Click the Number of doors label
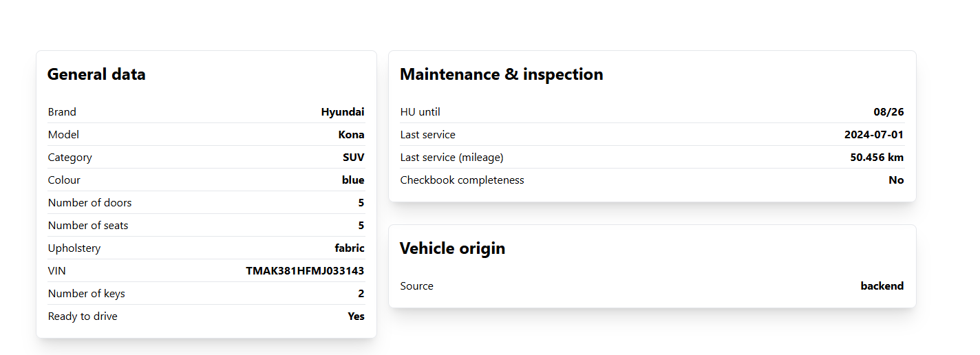This screenshot has width=980, height=355. click(x=89, y=202)
